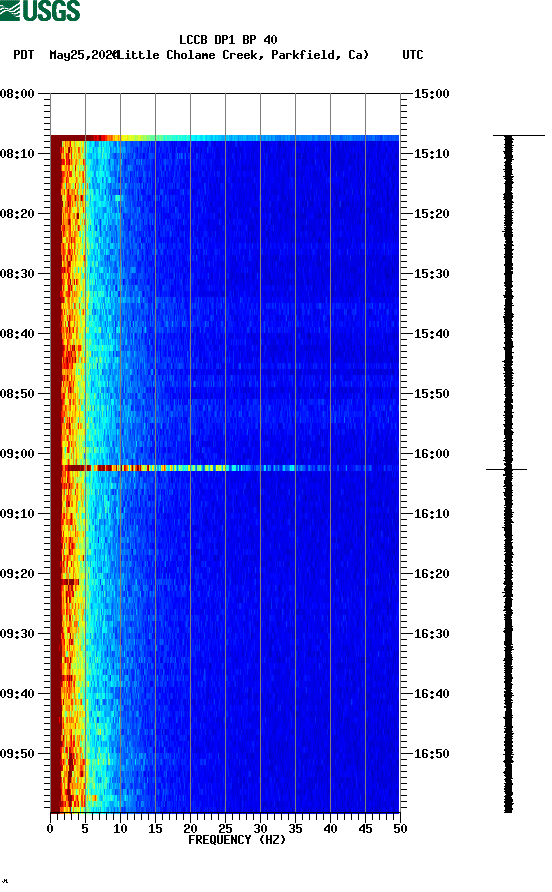
Task: Click the 30 Hz frequency tick label
Action: click(260, 829)
